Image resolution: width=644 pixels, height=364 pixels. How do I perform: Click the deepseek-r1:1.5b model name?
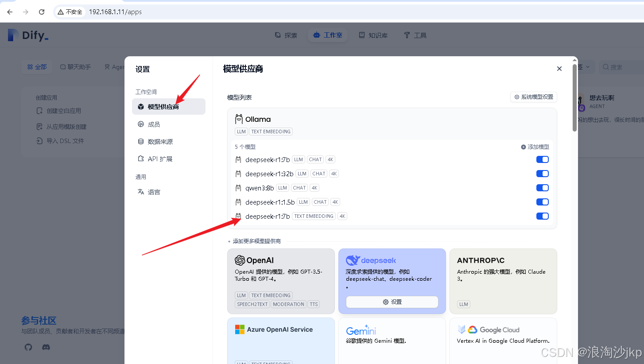270,202
